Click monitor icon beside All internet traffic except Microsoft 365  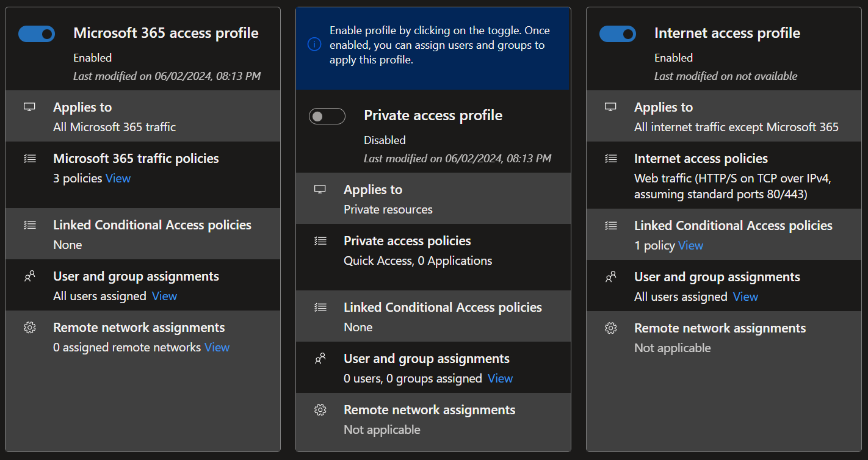tap(610, 107)
